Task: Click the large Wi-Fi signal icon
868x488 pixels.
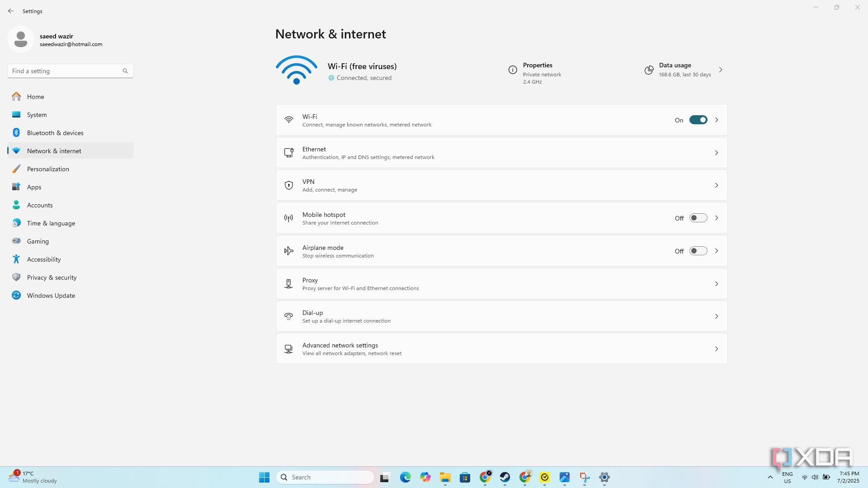Action: click(297, 70)
